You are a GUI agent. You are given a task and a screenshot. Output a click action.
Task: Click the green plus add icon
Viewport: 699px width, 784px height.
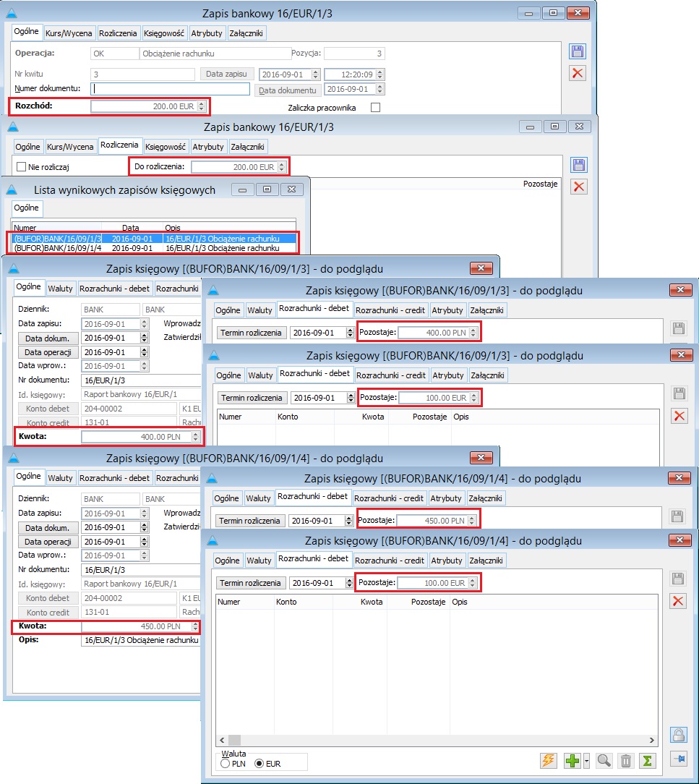coord(573,761)
